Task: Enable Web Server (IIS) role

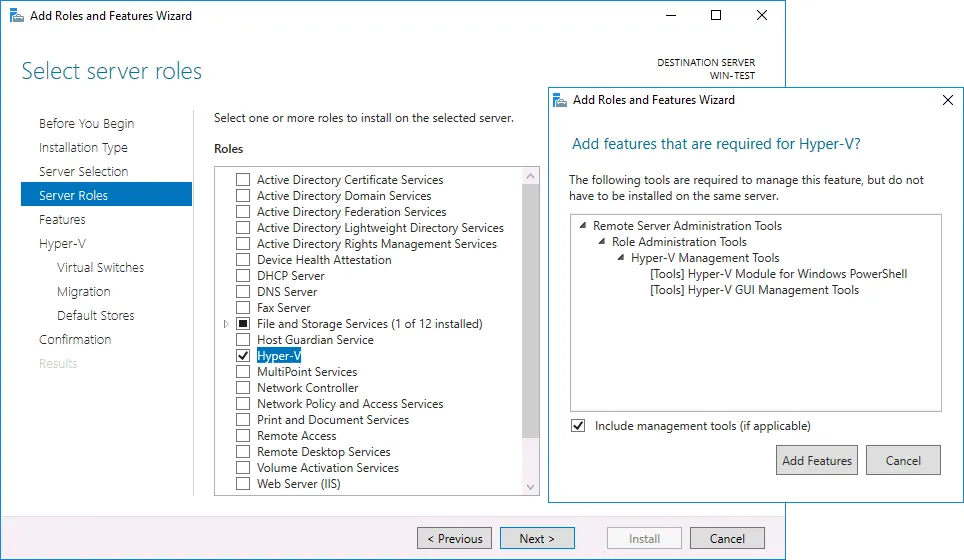Action: pos(243,484)
